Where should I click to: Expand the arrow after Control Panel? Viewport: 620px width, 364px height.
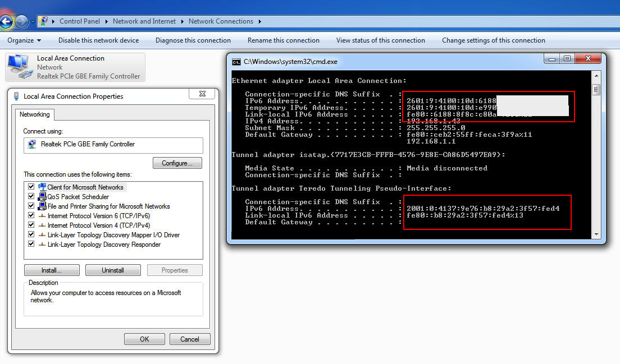(106, 21)
